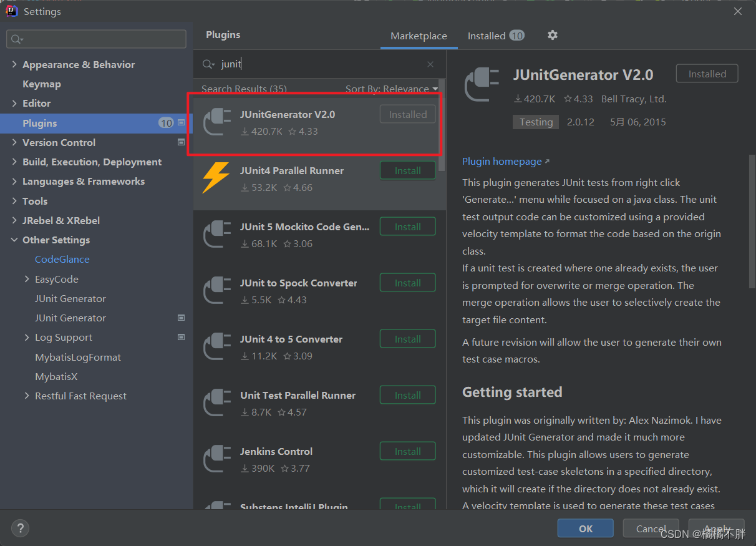This screenshot has width=756, height=546.
Task: Expand Languages & Frameworks node
Action: (14, 181)
